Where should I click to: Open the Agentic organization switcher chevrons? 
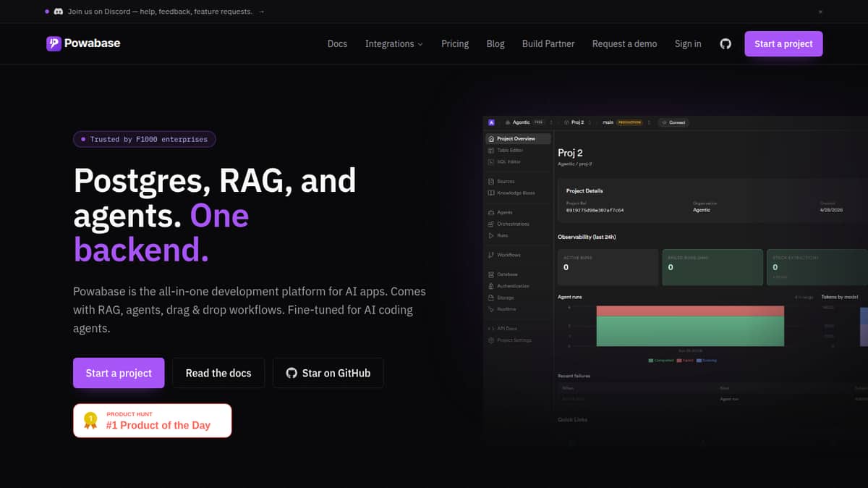pyautogui.click(x=551, y=122)
